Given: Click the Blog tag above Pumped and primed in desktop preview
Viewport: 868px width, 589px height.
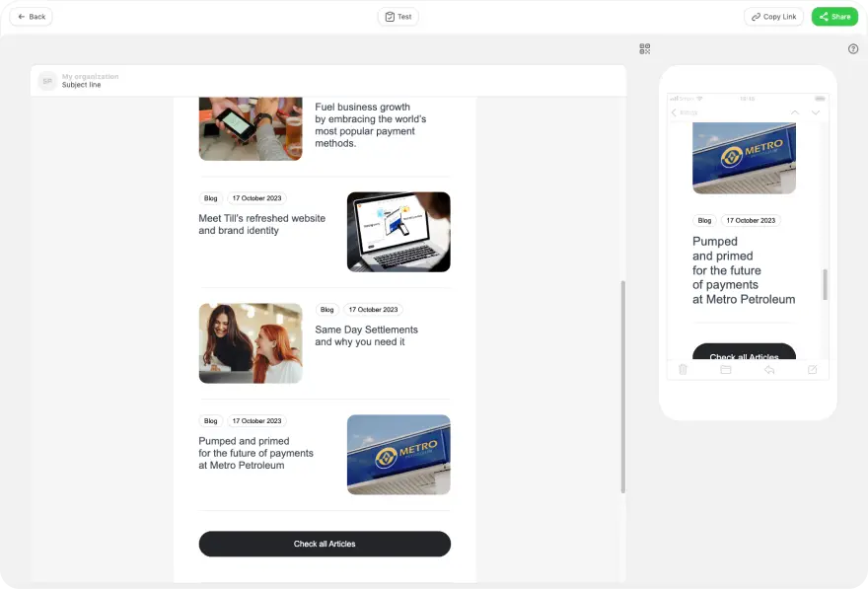Looking at the screenshot, I should coord(210,420).
